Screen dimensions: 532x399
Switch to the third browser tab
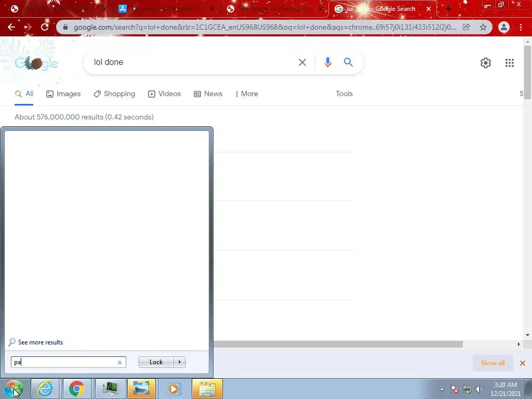(275, 9)
